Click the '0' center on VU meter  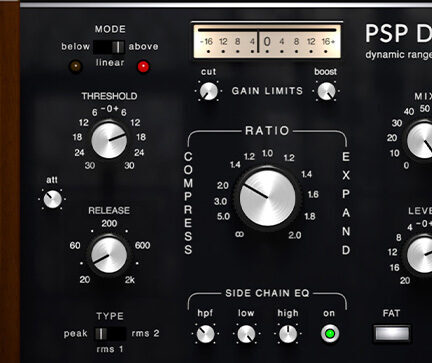coord(267,42)
